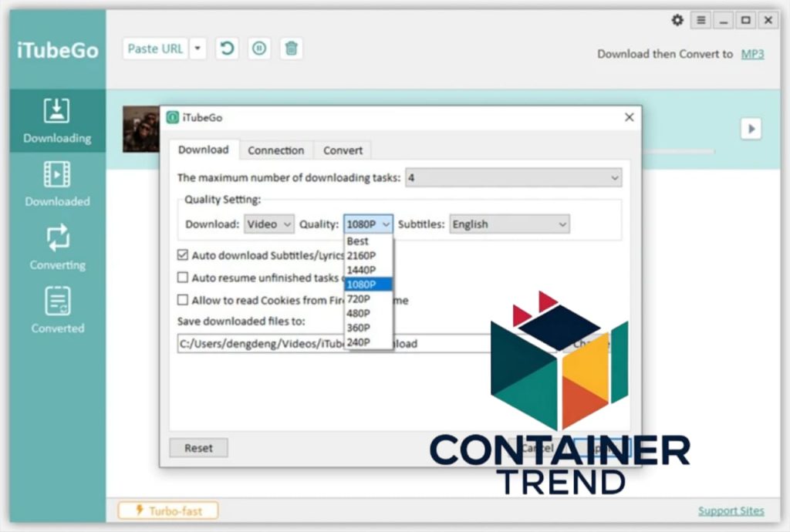Click the resume all downloads refresh icon
Image resolution: width=790 pixels, height=532 pixels.
pos(228,49)
